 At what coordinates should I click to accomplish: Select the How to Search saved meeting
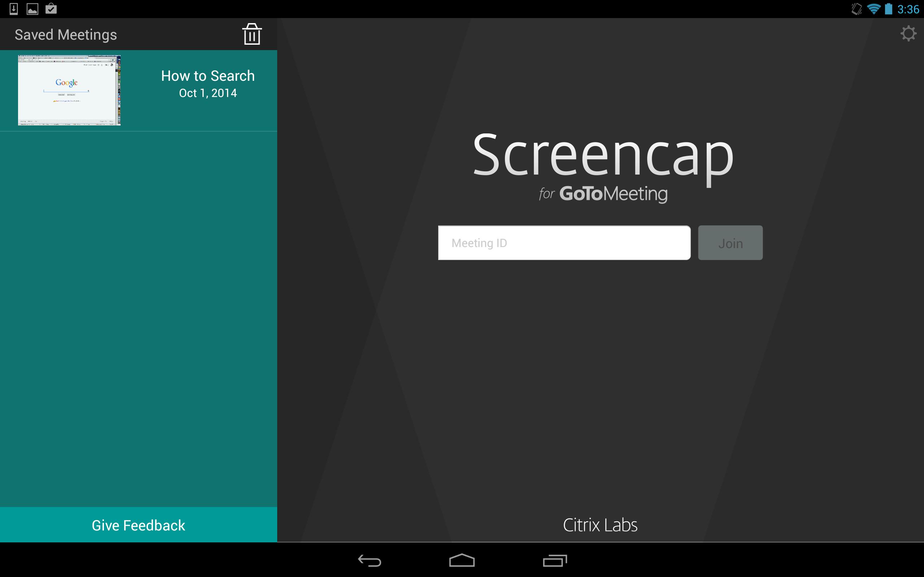point(208,76)
